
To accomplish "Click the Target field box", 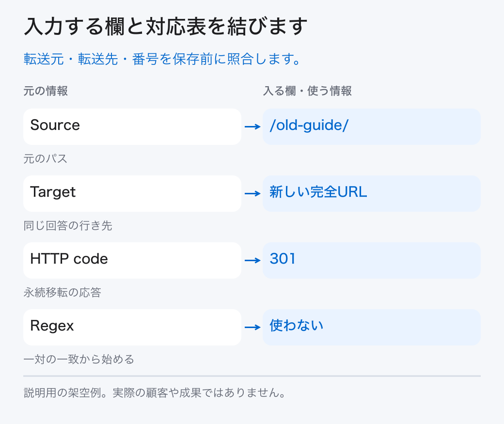I will [x=132, y=193].
